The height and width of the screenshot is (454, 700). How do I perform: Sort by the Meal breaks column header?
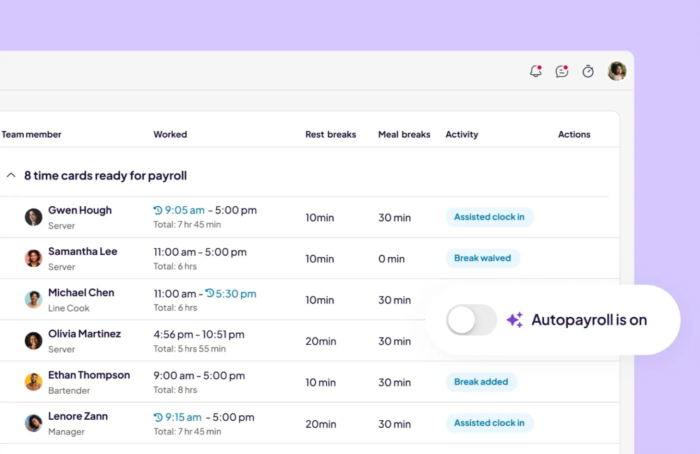(404, 134)
